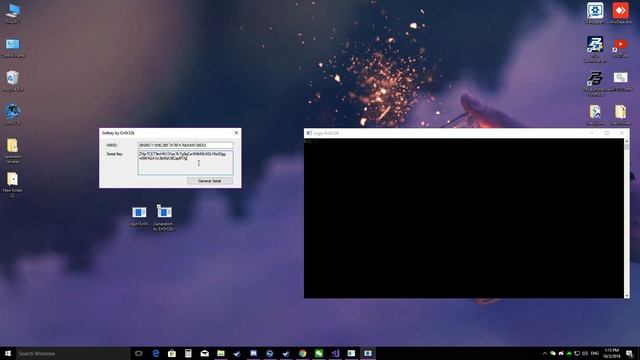Minimize the Login console window
The image size is (640, 360).
click(x=591, y=133)
